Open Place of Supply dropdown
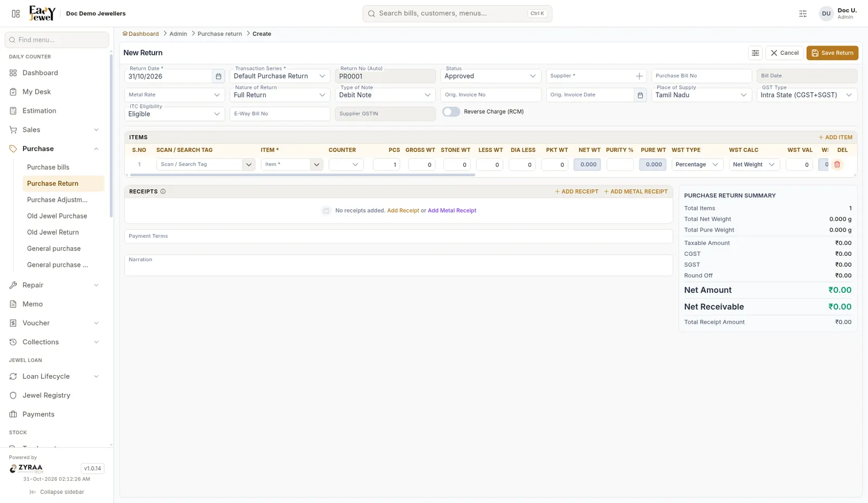868x503 pixels. click(x=701, y=95)
